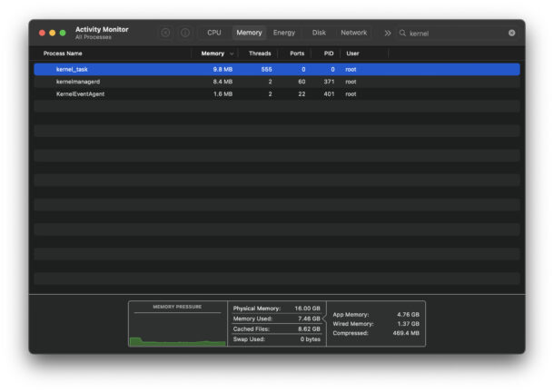The image size is (554, 392).
Task: Toggle Memory column sort direction arrow
Action: click(x=231, y=54)
